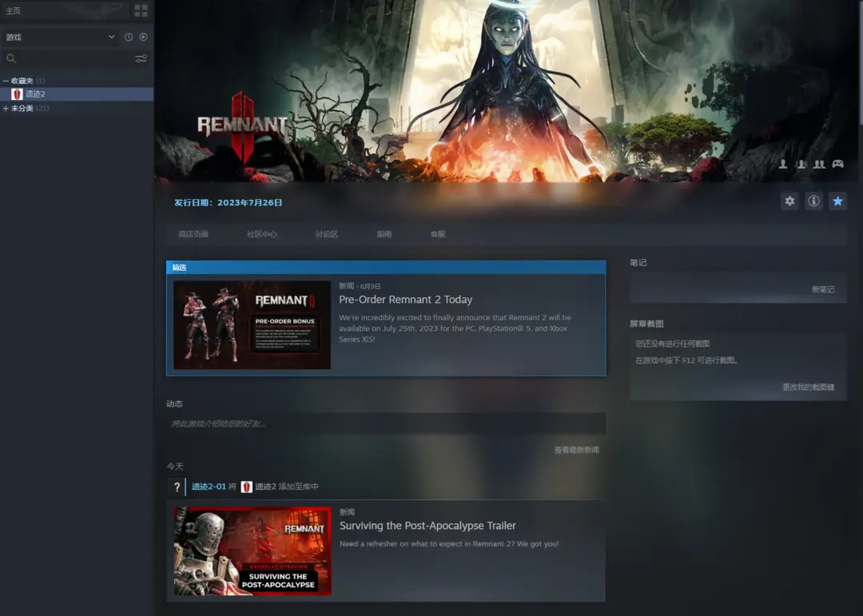Viewport: 863px width, 616px height.
Task: Open the 指南 tab
Action: (x=384, y=234)
